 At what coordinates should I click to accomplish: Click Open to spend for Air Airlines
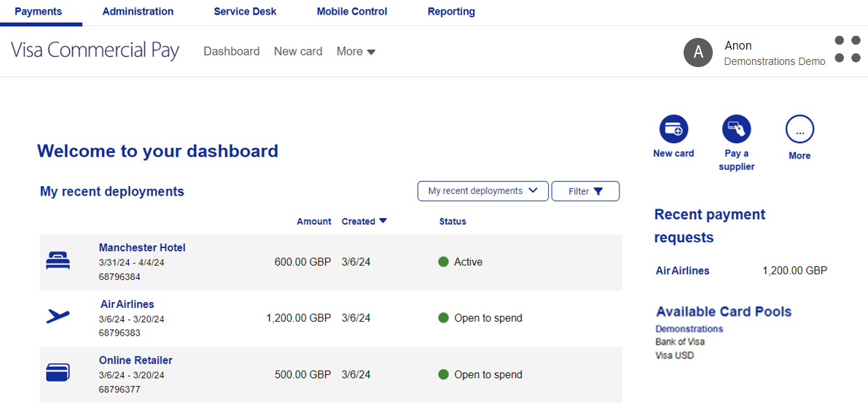pos(488,318)
